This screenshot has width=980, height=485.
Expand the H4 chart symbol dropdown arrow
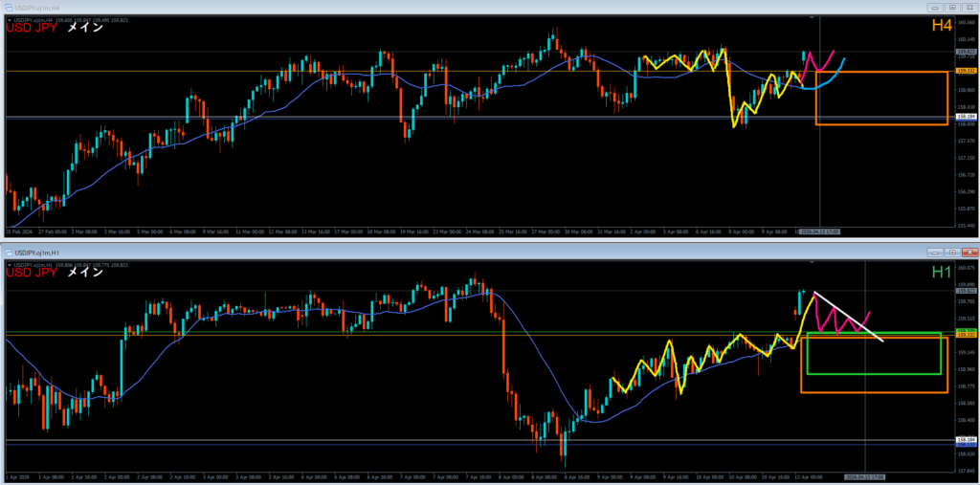pyautogui.click(x=9, y=20)
